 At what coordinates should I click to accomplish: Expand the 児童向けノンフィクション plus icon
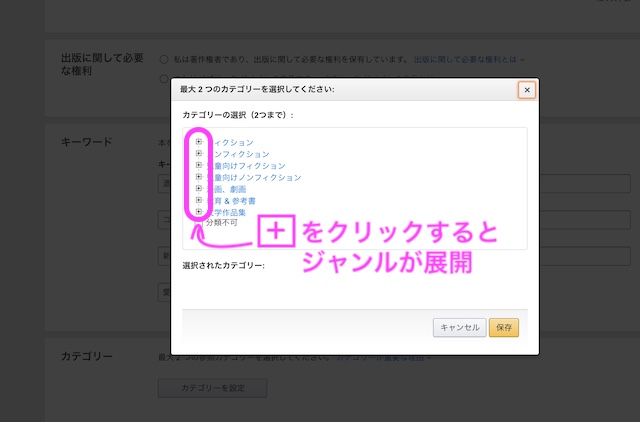click(199, 177)
